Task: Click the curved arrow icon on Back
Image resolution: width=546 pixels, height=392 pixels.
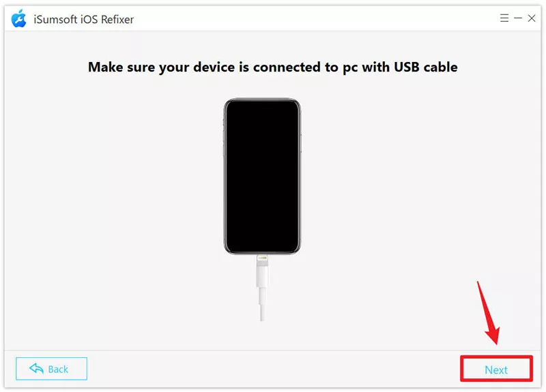Action: (x=36, y=368)
